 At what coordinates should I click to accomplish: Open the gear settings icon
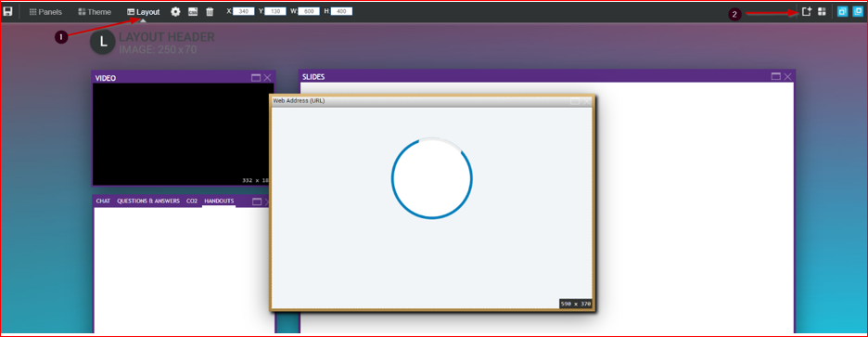click(x=175, y=12)
